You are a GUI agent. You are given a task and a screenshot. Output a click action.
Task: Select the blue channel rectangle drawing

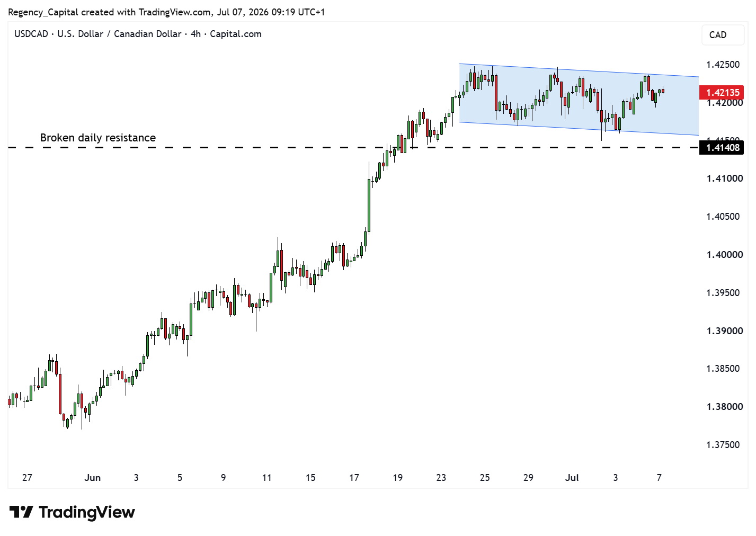[579, 100]
